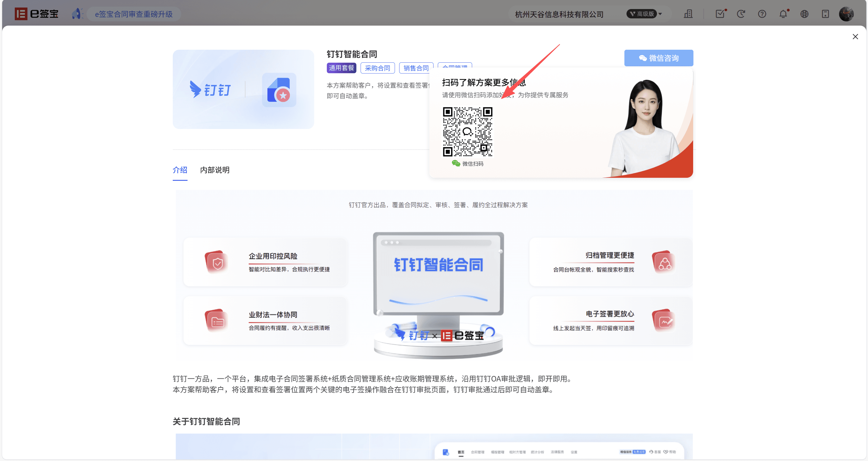Viewport: 868px width, 461px height.
Task: Click the 归档管理更便捷 card title
Action: coord(610,255)
